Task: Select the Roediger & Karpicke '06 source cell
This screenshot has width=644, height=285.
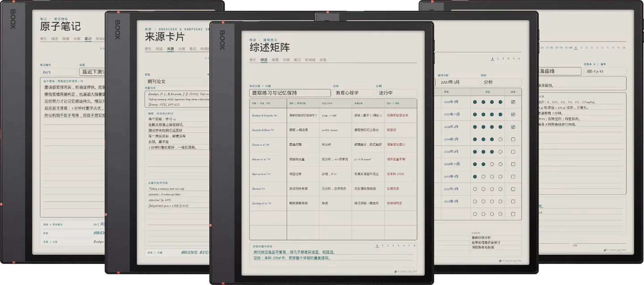Action: (268, 115)
